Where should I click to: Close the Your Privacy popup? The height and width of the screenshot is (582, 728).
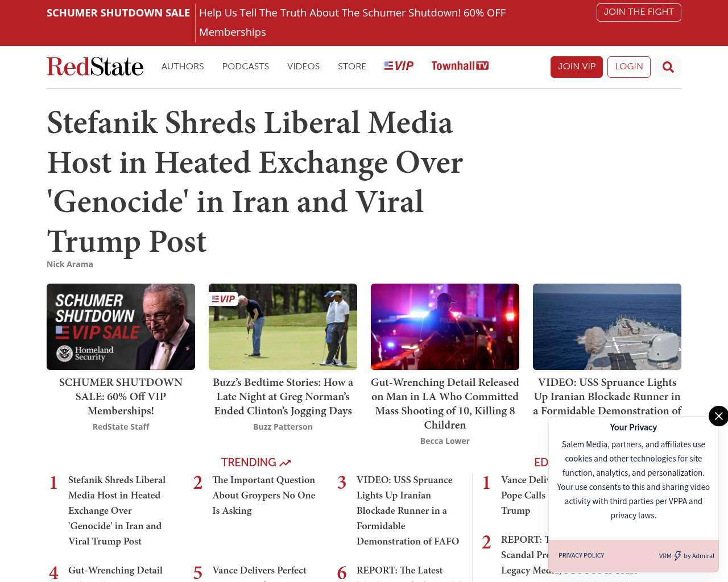[718, 416]
